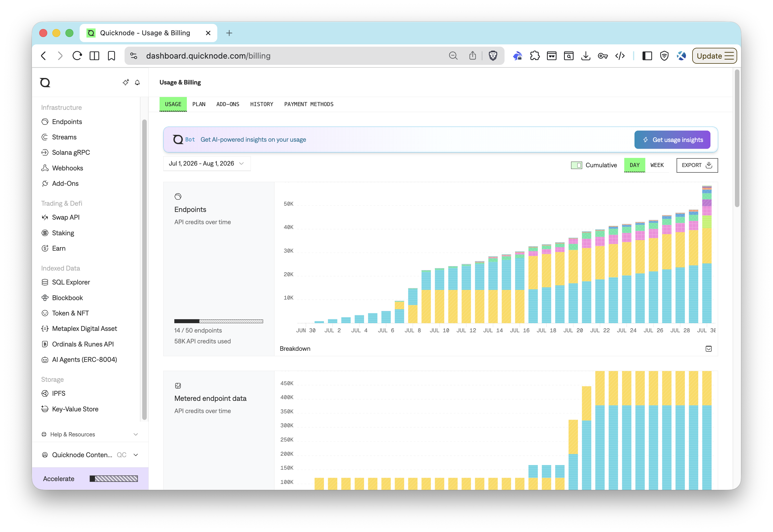This screenshot has height=532, width=773.
Task: Close the Quicknode browser tab
Action: click(208, 33)
